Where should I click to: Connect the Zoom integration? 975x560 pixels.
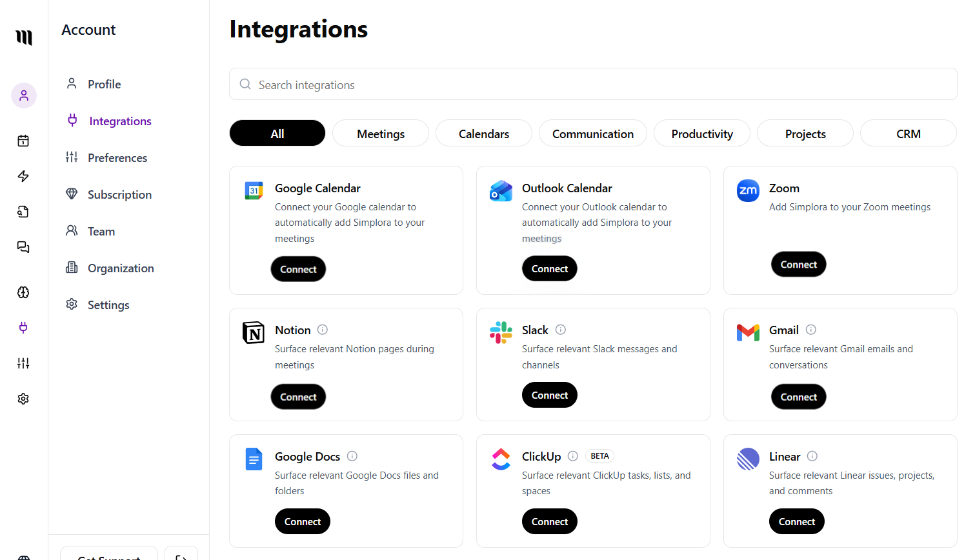pos(798,264)
